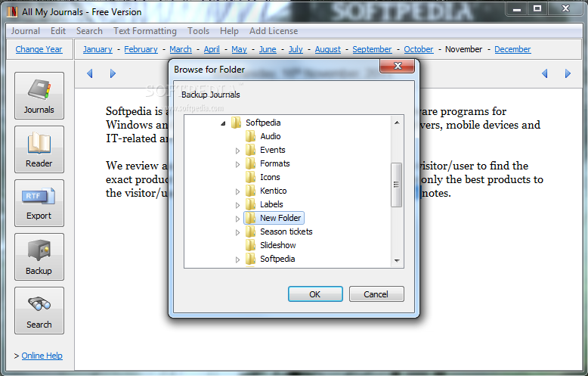588x376 pixels.
Task: Click the left blue arrow at far right
Action: pos(545,73)
